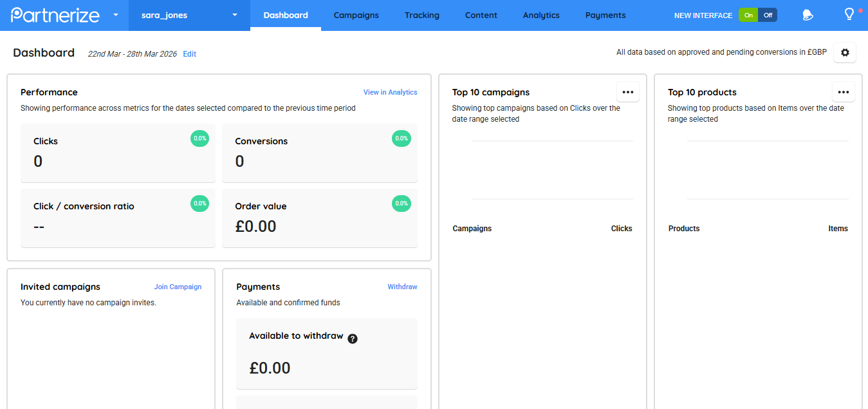Open the sara_jones account dropdown
The image size is (868, 409).
[189, 15]
